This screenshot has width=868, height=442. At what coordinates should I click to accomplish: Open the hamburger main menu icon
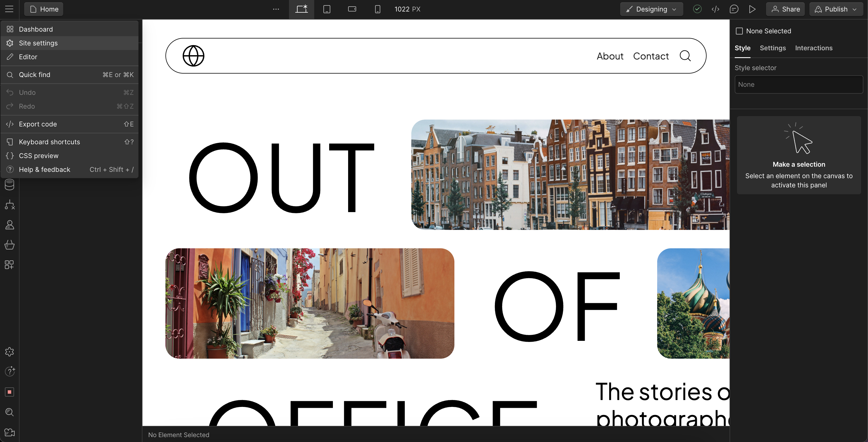pos(9,9)
